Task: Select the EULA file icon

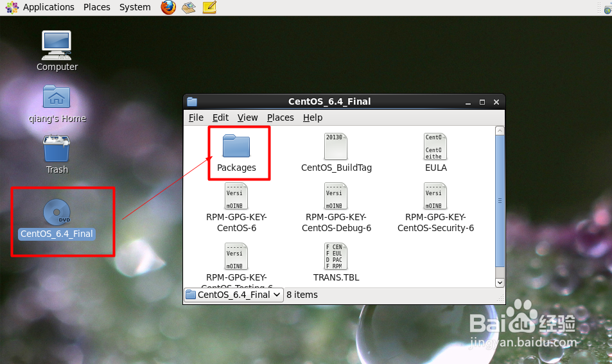Action: (435, 146)
